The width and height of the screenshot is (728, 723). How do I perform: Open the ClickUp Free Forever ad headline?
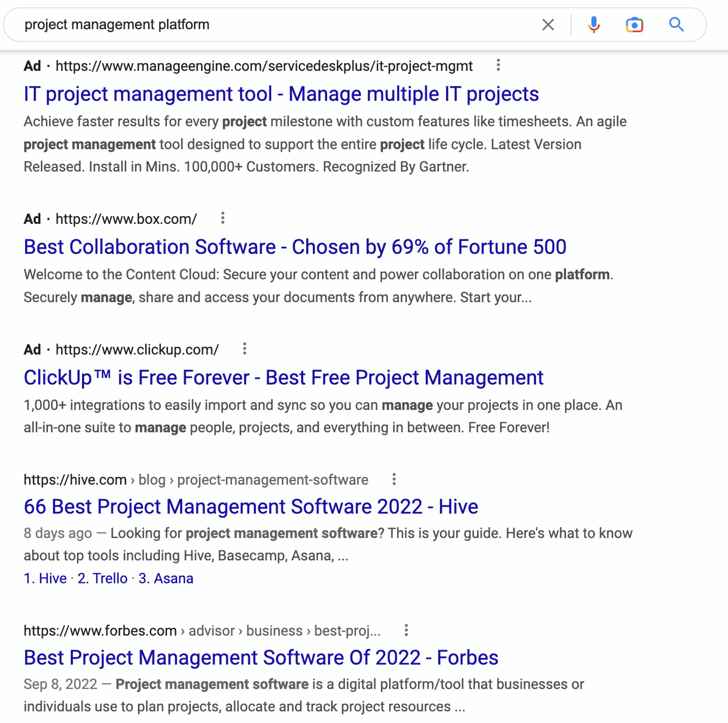283,377
